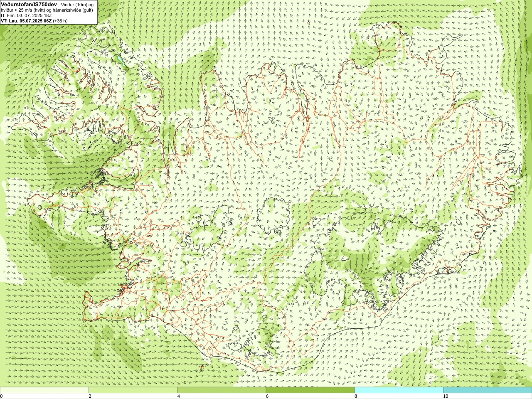
Task: Pick the 6–8 m/s darker green band
Action: coord(310,390)
